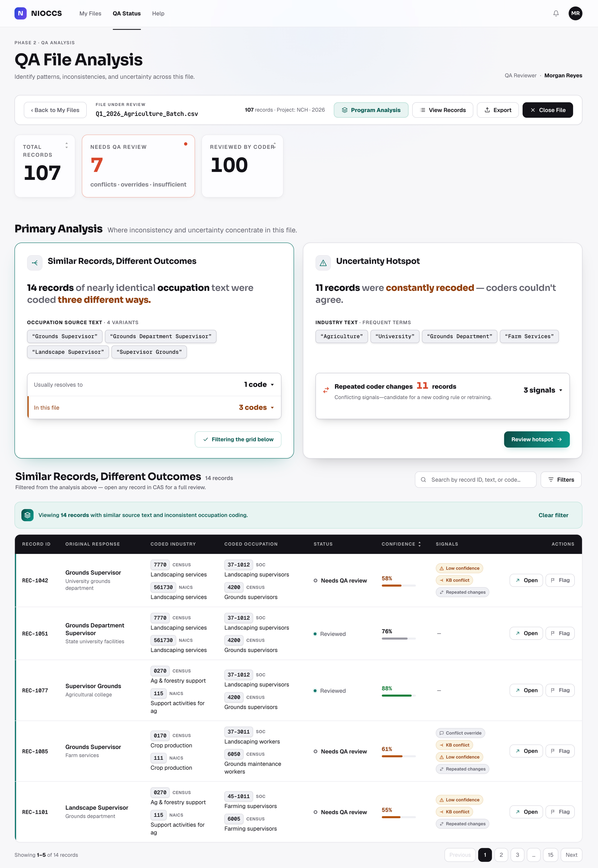The image size is (598, 868).
Task: Click the "Grounds Department Supervisor" variant chip
Action: click(160, 336)
